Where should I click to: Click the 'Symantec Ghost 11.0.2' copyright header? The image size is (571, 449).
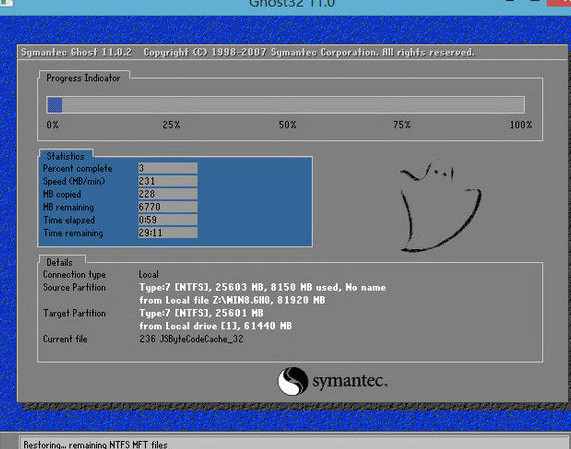point(248,52)
